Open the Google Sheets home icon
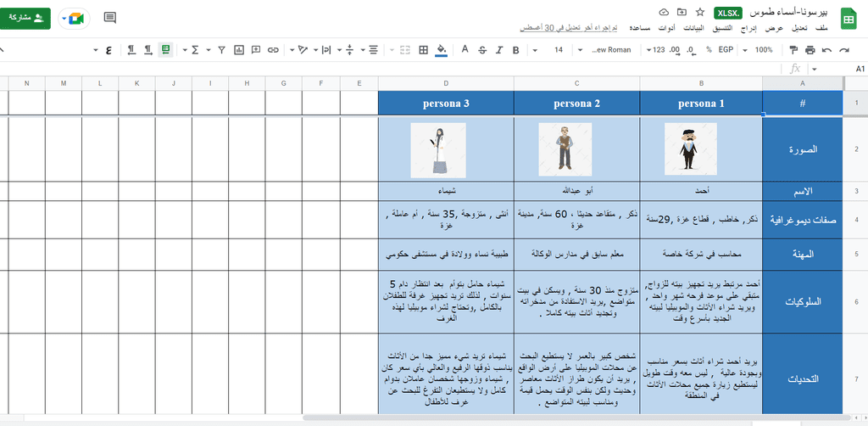868x426 pixels. pos(848,19)
